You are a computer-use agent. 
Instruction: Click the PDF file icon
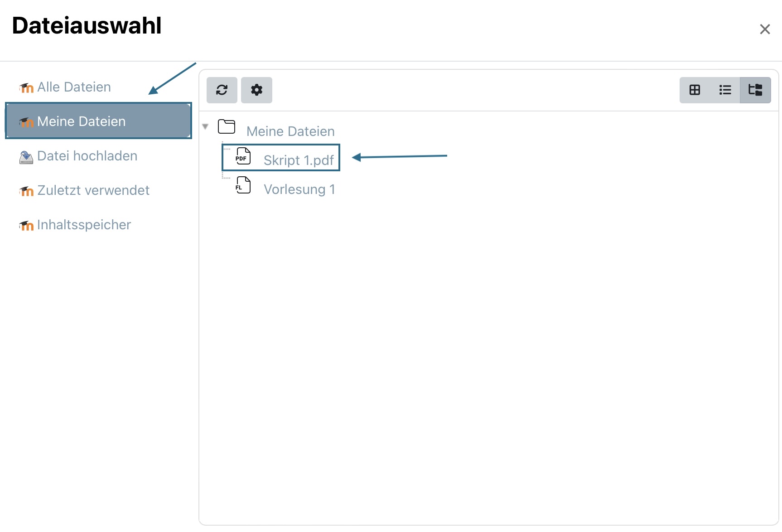pos(243,156)
